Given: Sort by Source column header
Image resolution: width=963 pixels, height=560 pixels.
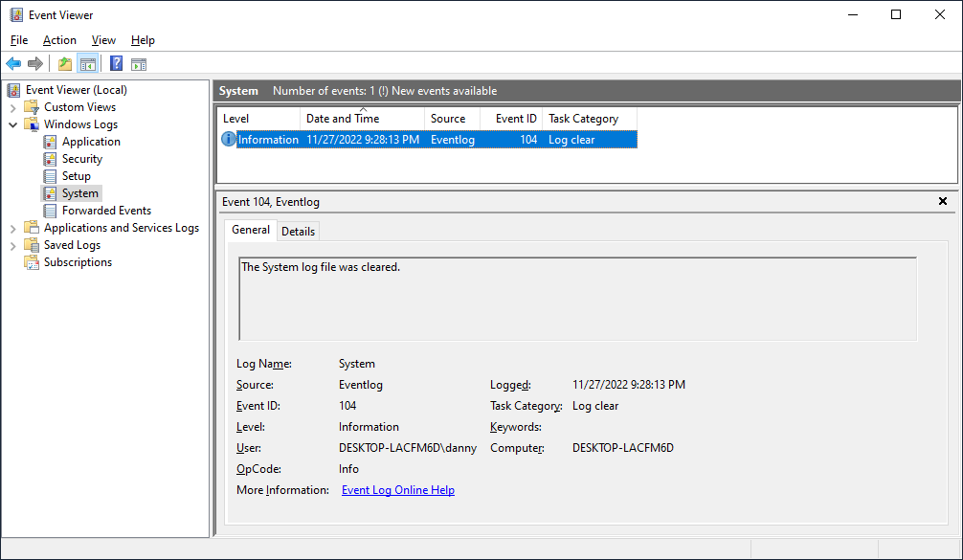Looking at the screenshot, I should tap(452, 119).
